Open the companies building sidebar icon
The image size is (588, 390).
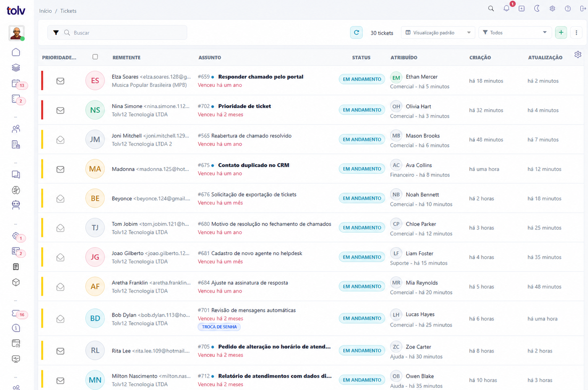click(16, 145)
